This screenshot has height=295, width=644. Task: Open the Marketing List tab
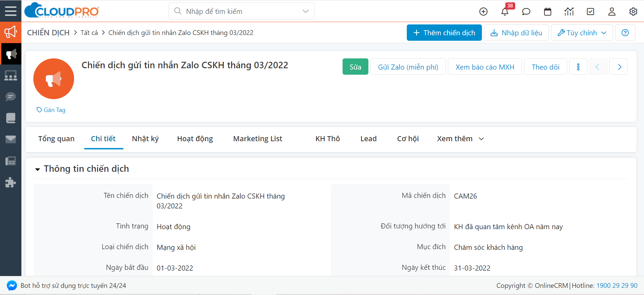(x=258, y=139)
